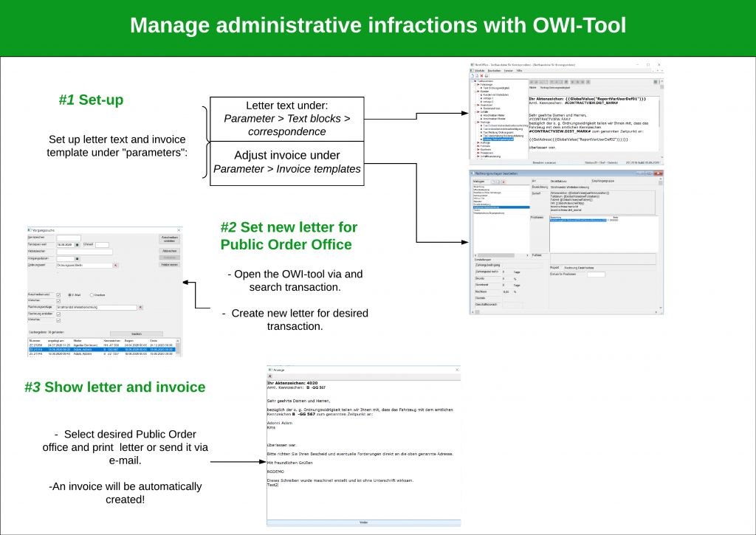Image resolution: width=756 pixels, height=535 pixels.
Task: Close the Anzeige letter preview window
Action: point(457,370)
